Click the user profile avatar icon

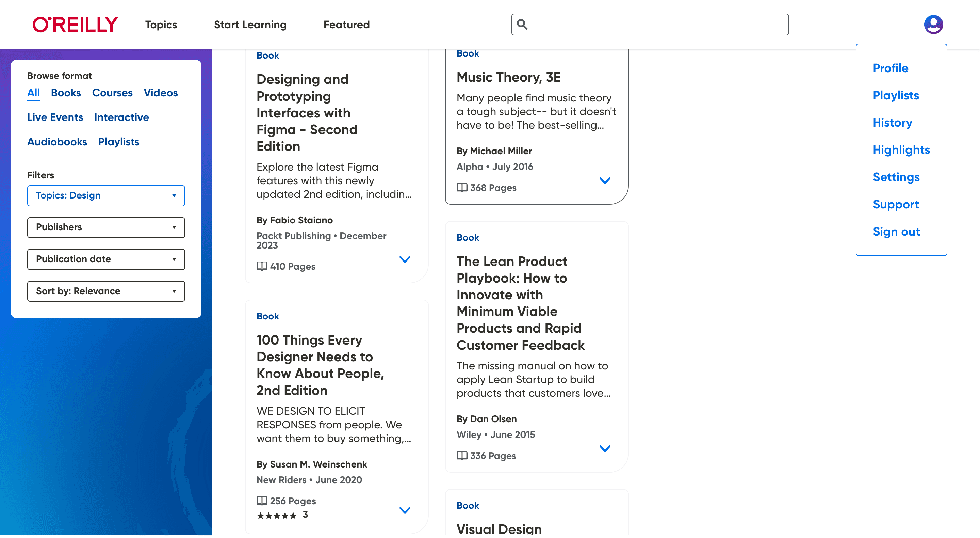(x=934, y=24)
